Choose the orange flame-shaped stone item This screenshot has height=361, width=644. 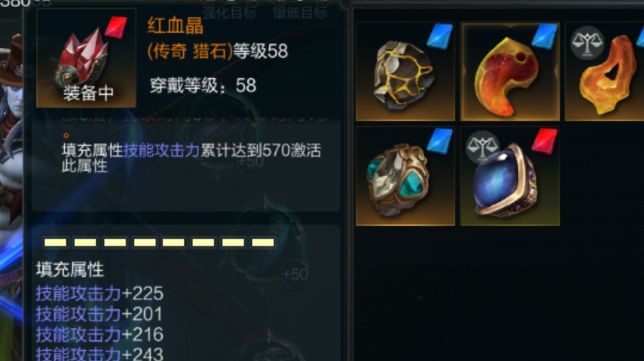(605, 71)
